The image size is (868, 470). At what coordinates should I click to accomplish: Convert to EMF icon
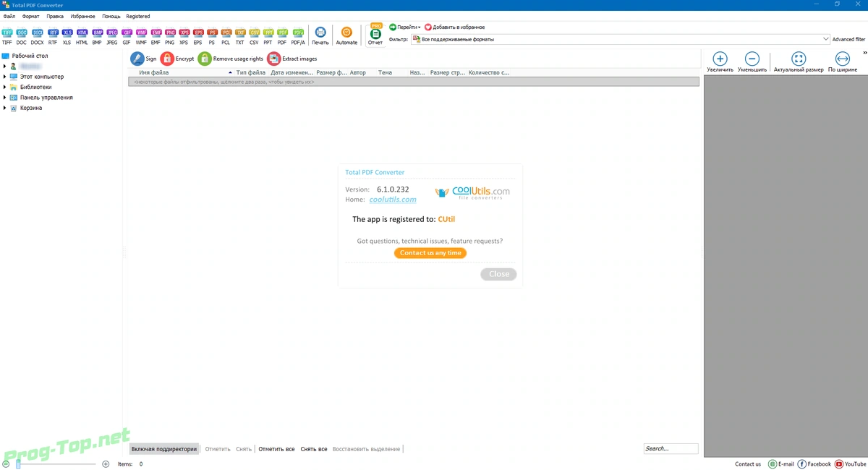156,36
